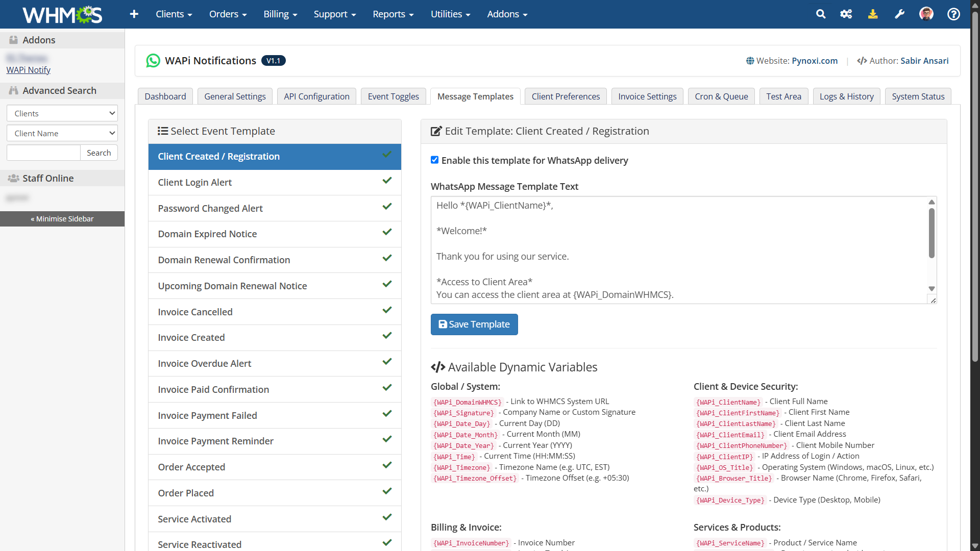This screenshot has width=980, height=551.
Task: Toggle Enable this template for WhatsApp delivery
Action: (x=435, y=160)
